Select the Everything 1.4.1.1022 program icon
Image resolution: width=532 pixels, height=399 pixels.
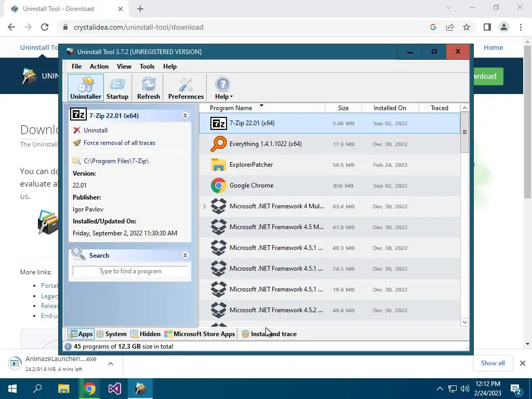point(219,144)
